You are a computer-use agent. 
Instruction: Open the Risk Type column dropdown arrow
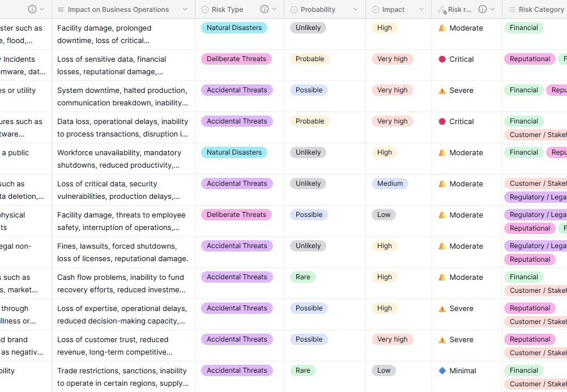(x=275, y=10)
